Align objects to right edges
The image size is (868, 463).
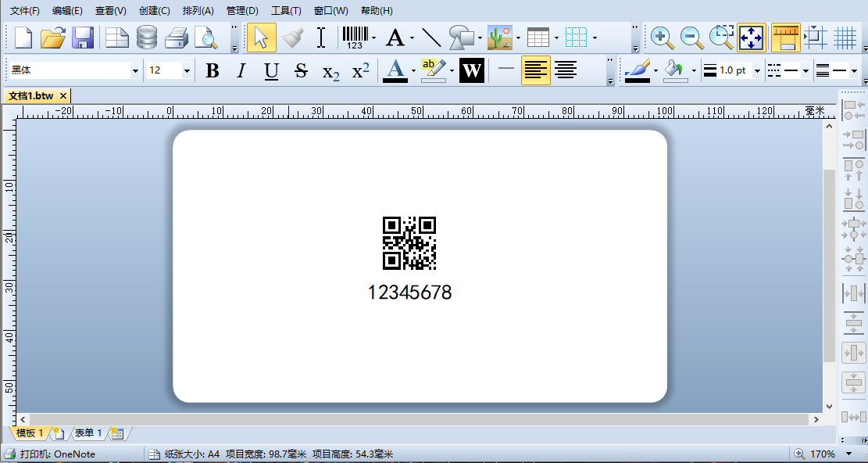[853, 139]
